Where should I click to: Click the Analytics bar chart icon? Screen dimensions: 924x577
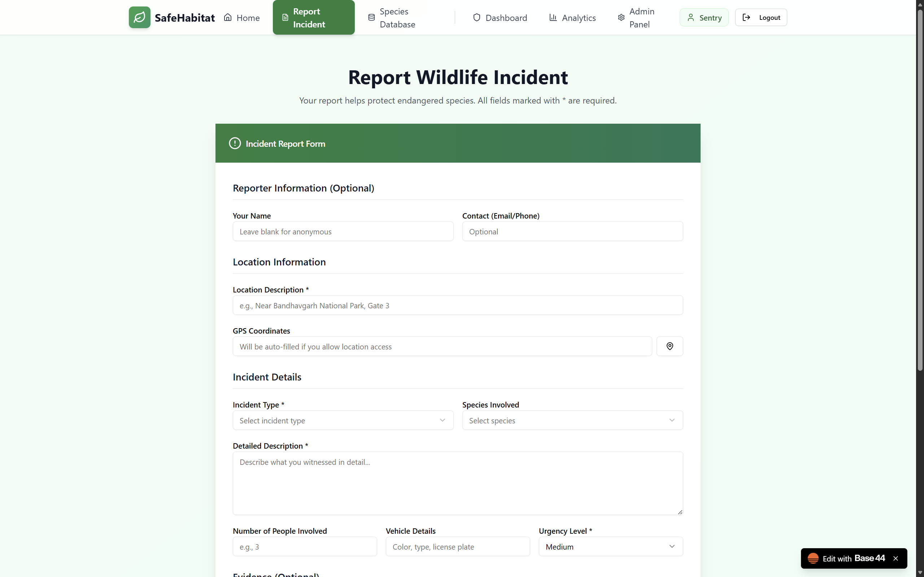tap(553, 18)
